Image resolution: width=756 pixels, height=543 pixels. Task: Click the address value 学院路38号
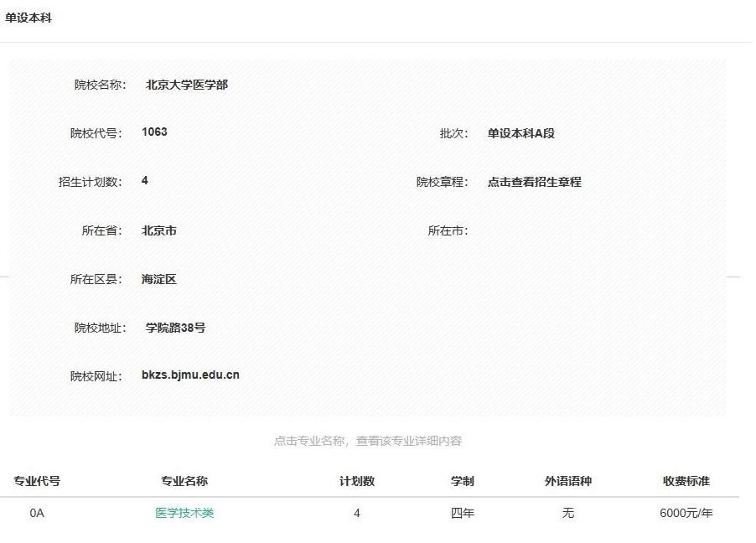[175, 328]
